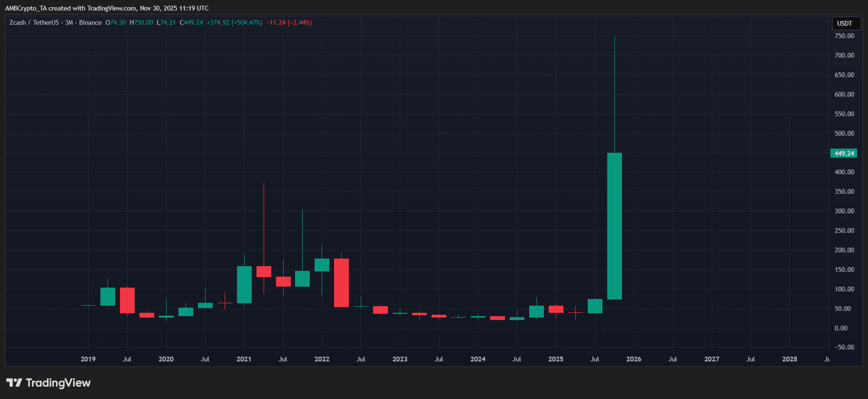Click the USDT currency button
The height and width of the screenshot is (399, 868).
click(845, 23)
